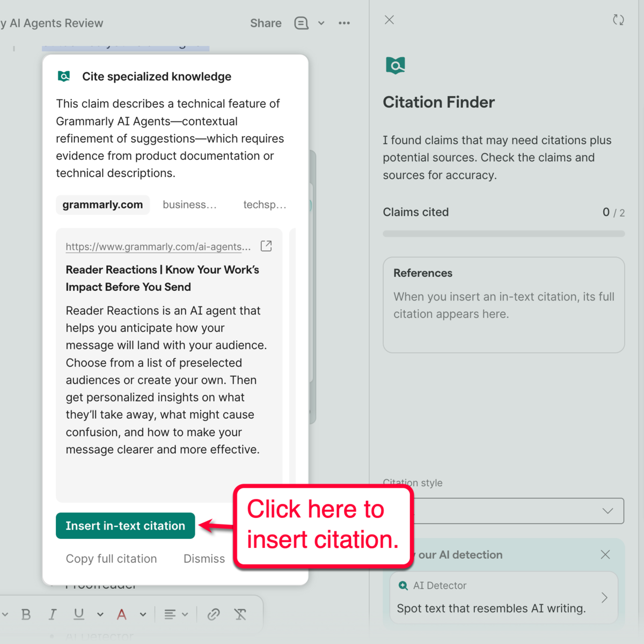Open the Citation style dropdown
Image resolution: width=644 pixels, height=644 pixels.
click(x=503, y=511)
